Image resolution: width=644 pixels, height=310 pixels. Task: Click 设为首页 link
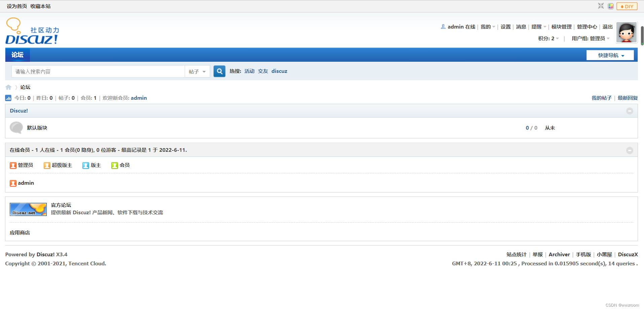tap(17, 6)
